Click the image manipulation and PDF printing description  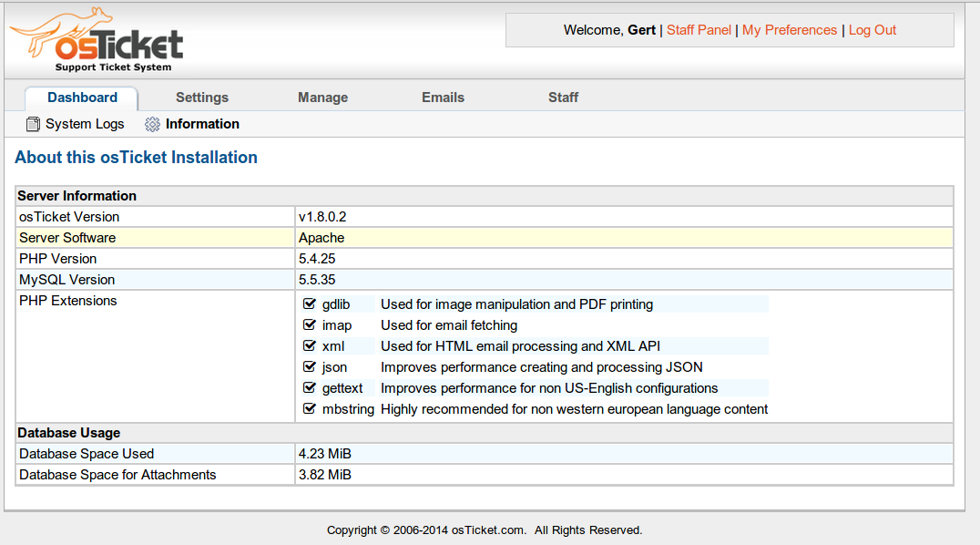click(x=517, y=304)
